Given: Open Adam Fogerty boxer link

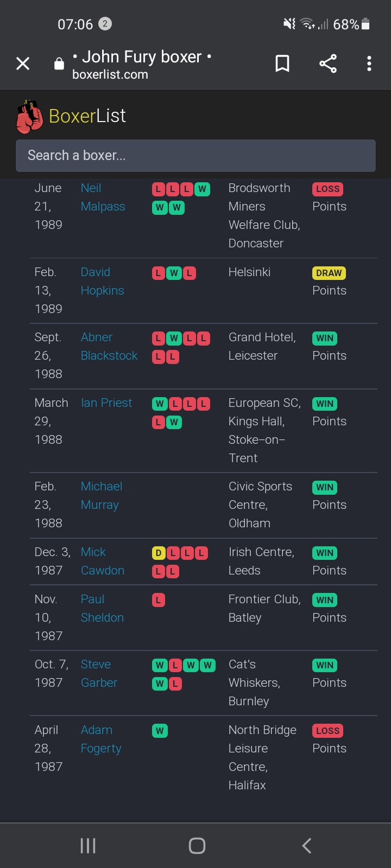Looking at the screenshot, I should coord(101,739).
